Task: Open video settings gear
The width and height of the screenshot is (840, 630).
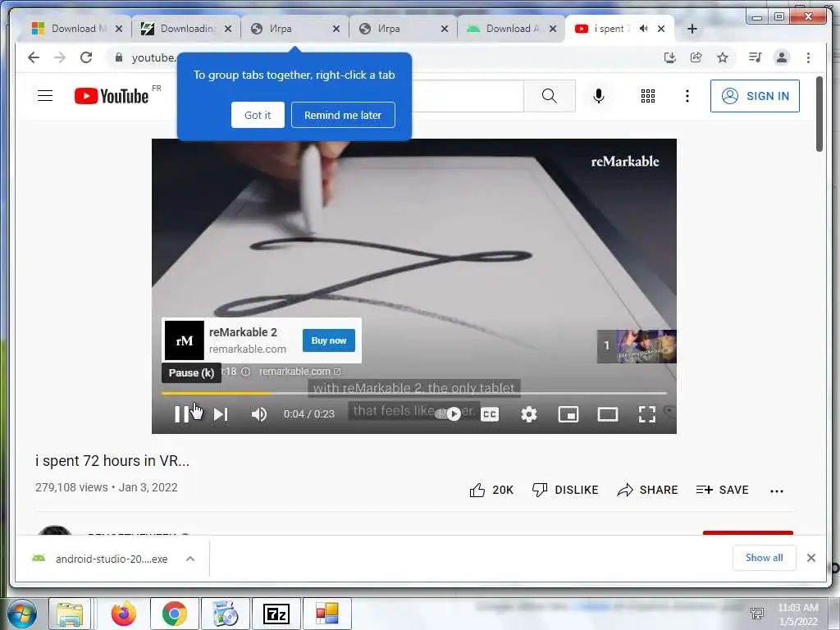Action: [529, 414]
